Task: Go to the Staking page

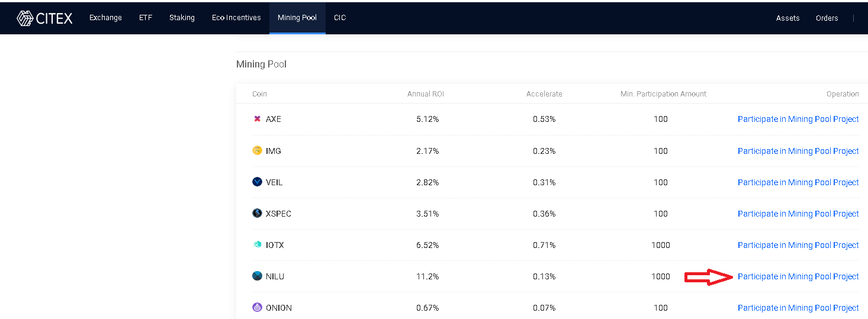Action: point(182,18)
